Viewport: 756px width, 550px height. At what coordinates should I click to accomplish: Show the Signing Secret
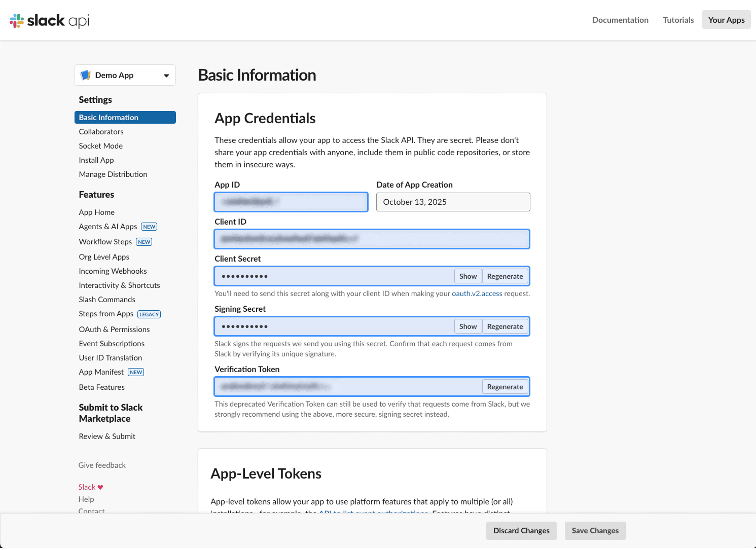point(467,326)
